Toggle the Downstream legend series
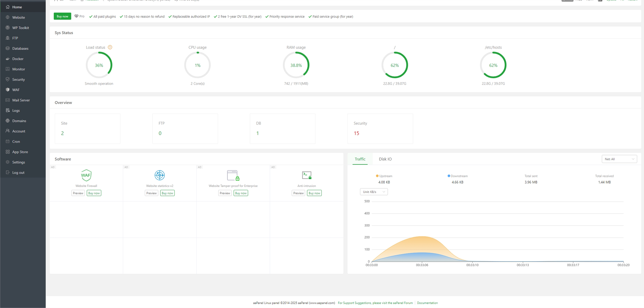The width and height of the screenshot is (644, 308). (457, 176)
